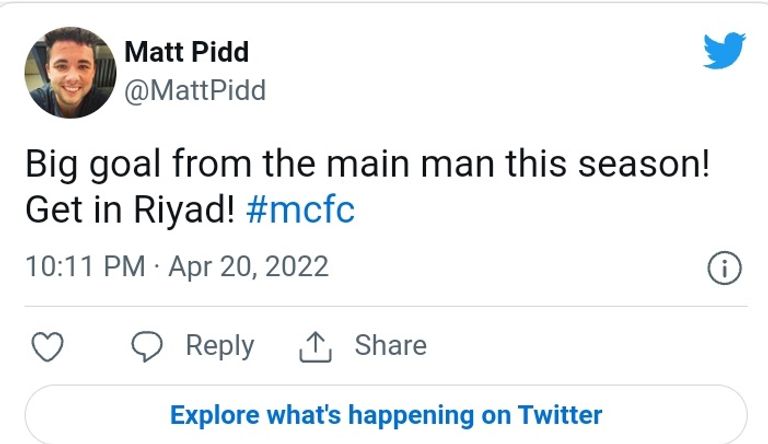Click the 'Get in Riyad!' text
This screenshot has height=444, width=768.
click(x=128, y=211)
